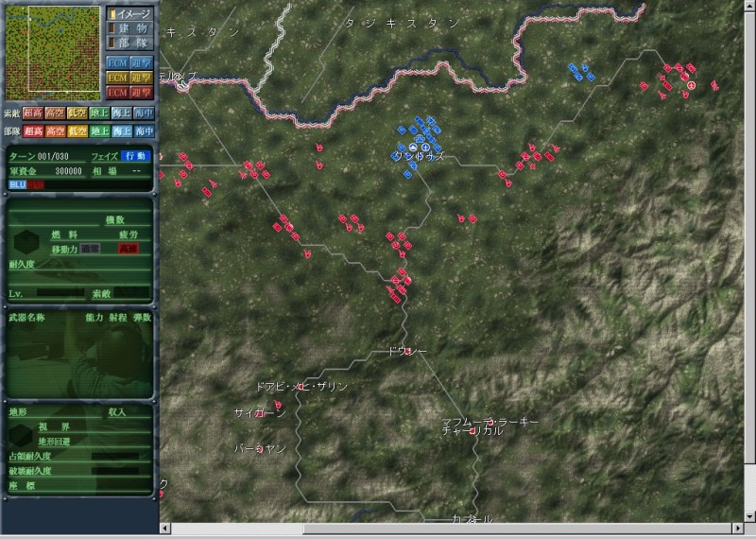Click the 行動 phase indicator
Image resolution: width=756 pixels, height=539 pixels.
(x=135, y=156)
